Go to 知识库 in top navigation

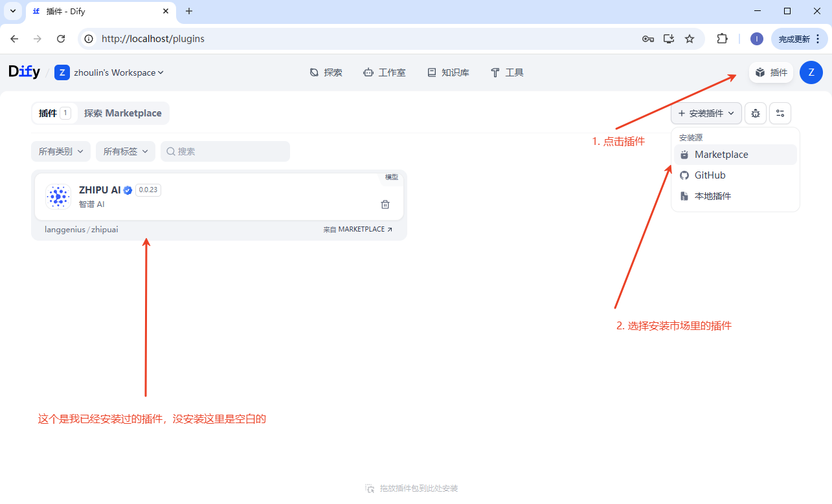[448, 72]
